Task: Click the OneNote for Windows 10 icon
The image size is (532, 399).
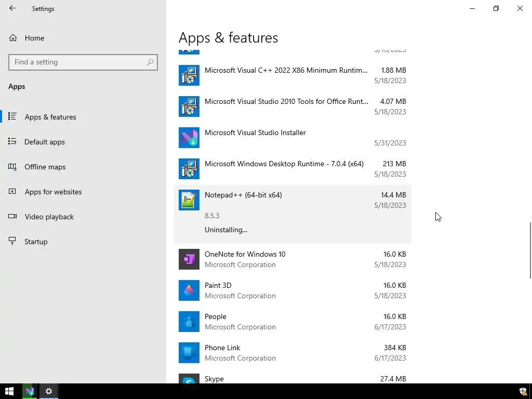Action: (x=189, y=259)
